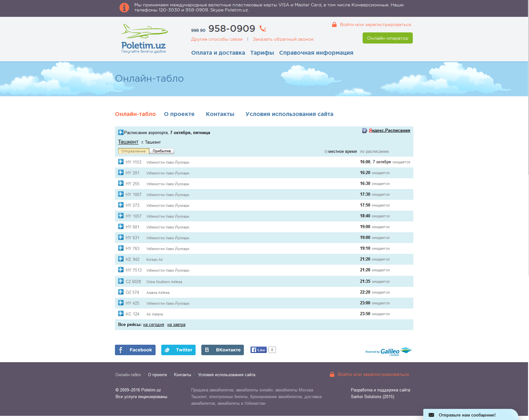
Task: Open the Яндекс.Расписания link
Action: point(389,131)
